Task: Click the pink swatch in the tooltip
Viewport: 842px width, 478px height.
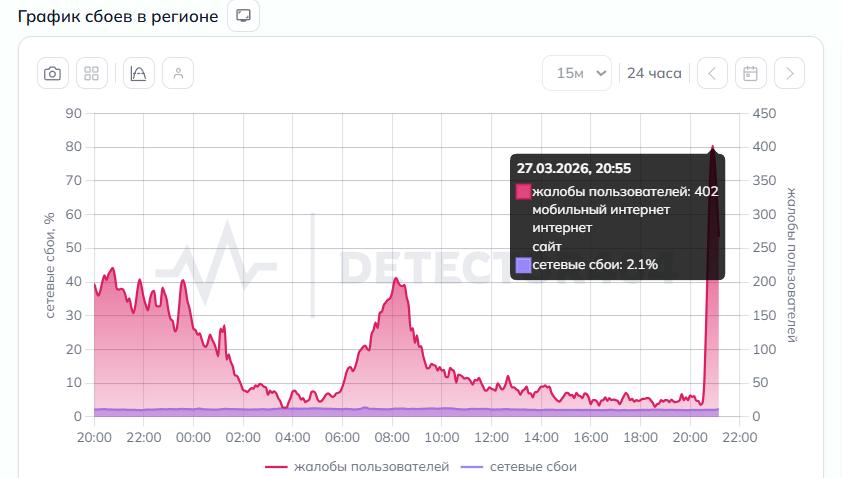Action: 523,191
